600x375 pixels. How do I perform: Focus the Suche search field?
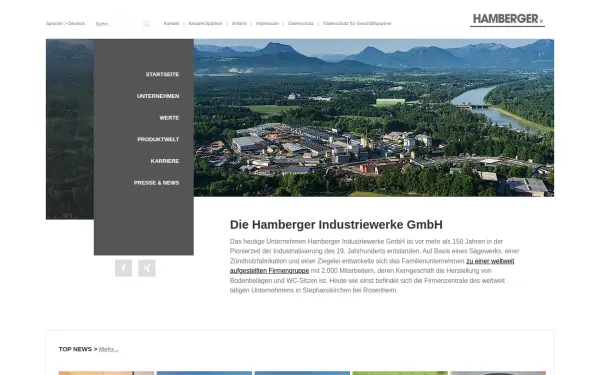pyautogui.click(x=118, y=24)
